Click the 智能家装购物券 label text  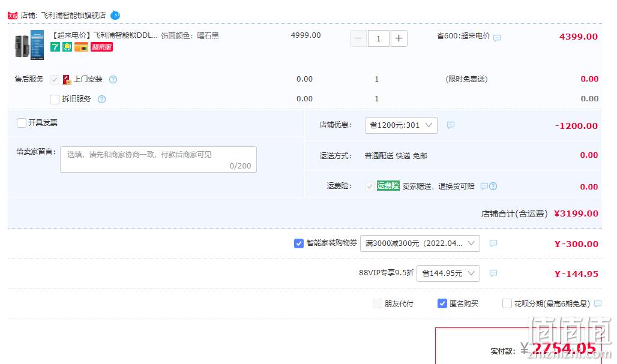(x=332, y=243)
